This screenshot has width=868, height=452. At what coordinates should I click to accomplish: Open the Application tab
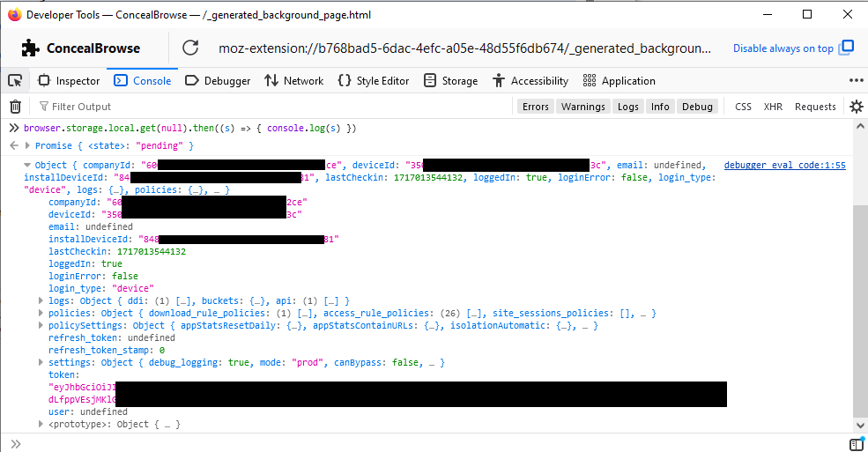(619, 81)
